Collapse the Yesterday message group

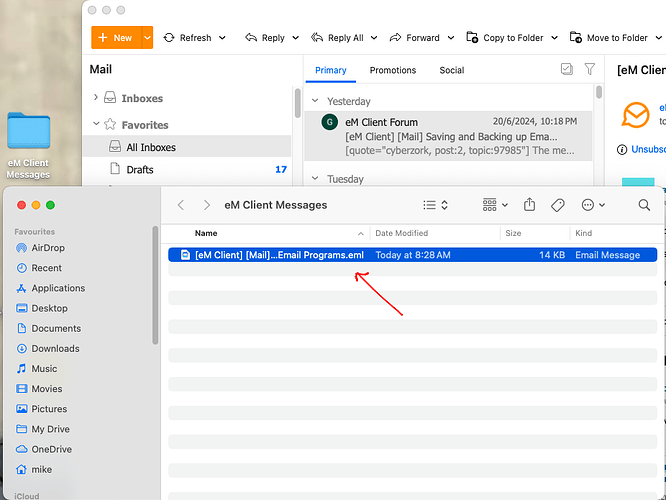click(x=315, y=101)
